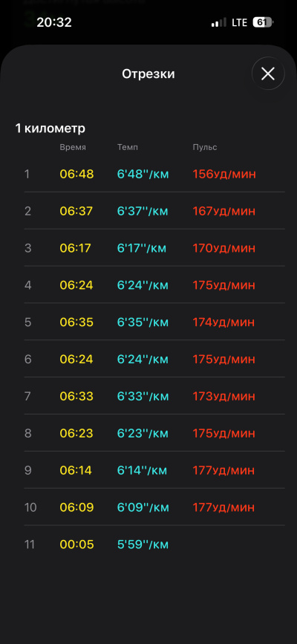Tap the LTE network indicator

click(x=239, y=22)
